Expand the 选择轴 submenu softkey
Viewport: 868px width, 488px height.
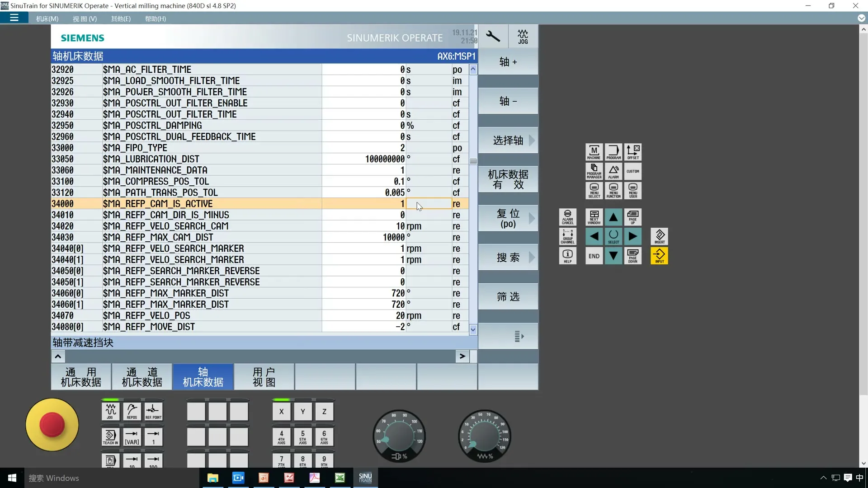pyautogui.click(x=508, y=141)
